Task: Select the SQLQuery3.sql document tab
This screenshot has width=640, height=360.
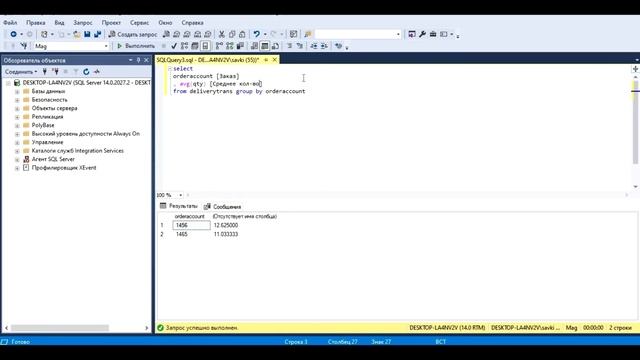Action: pyautogui.click(x=208, y=60)
